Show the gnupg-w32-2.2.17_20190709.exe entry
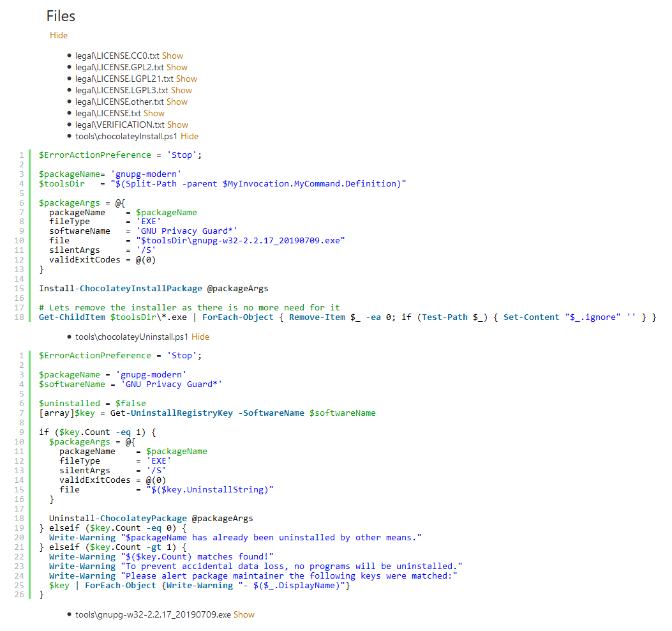Screen dimensions: 672x631 pyautogui.click(x=244, y=614)
